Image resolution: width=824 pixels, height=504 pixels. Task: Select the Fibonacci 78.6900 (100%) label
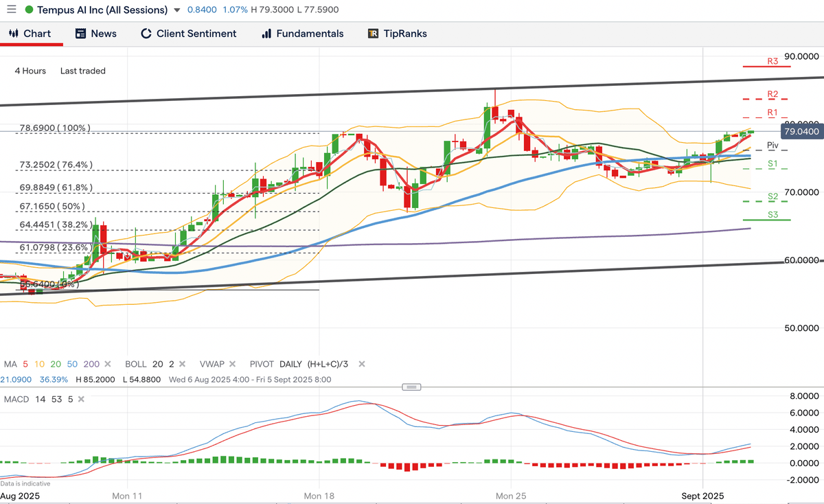coord(54,128)
